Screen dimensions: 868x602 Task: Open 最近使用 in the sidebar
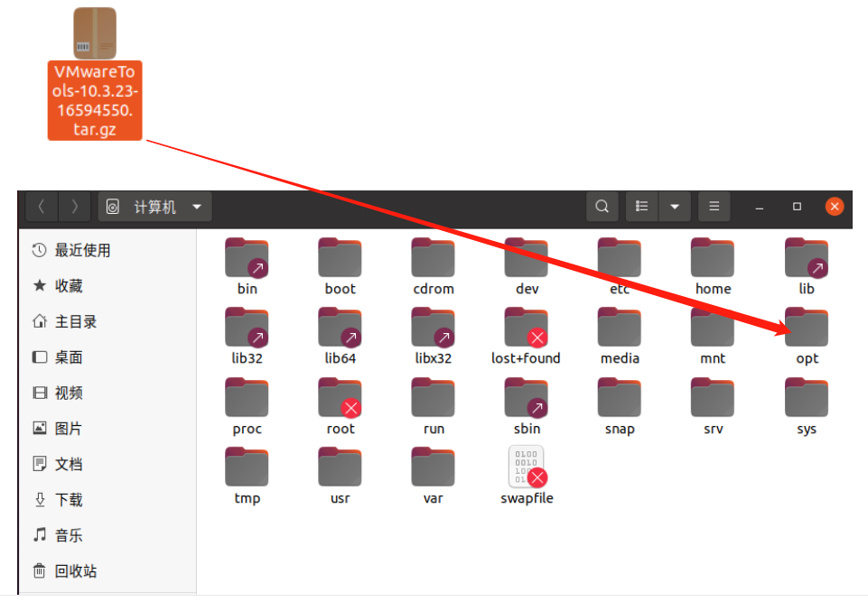click(x=108, y=250)
